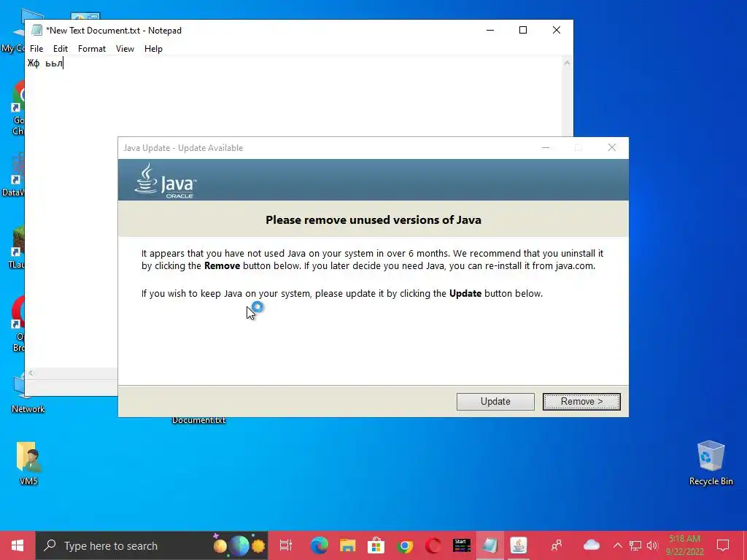Launch Google Chrome from the taskbar
747x560 pixels.
tap(405, 545)
